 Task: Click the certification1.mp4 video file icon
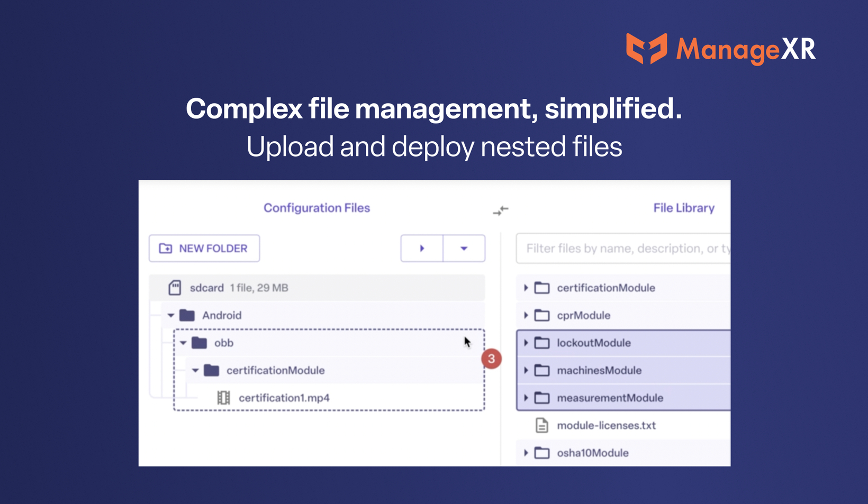click(x=224, y=398)
